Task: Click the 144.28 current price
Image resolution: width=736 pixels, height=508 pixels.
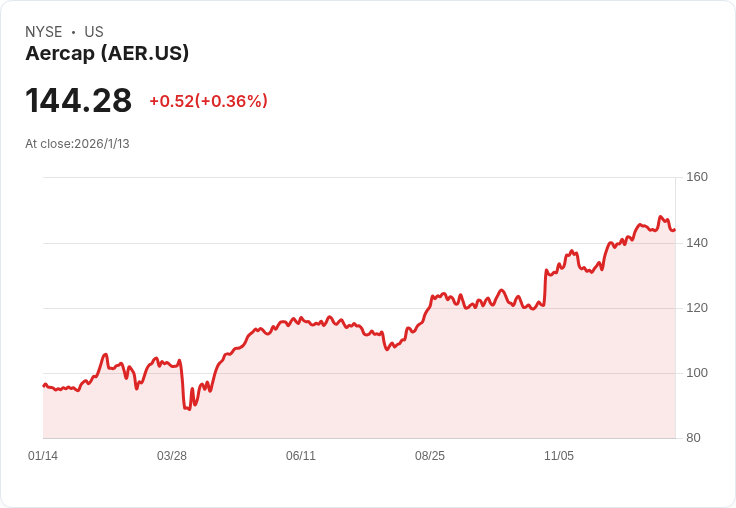Action: [78, 100]
